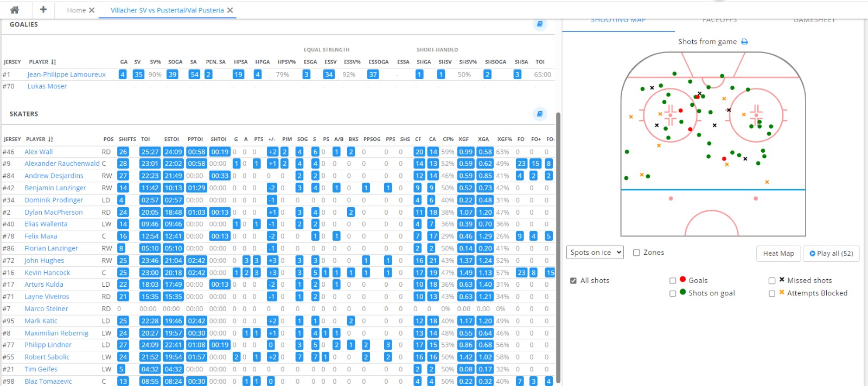Close the Home tab
Screen dimensions: 868x386
(92, 10)
